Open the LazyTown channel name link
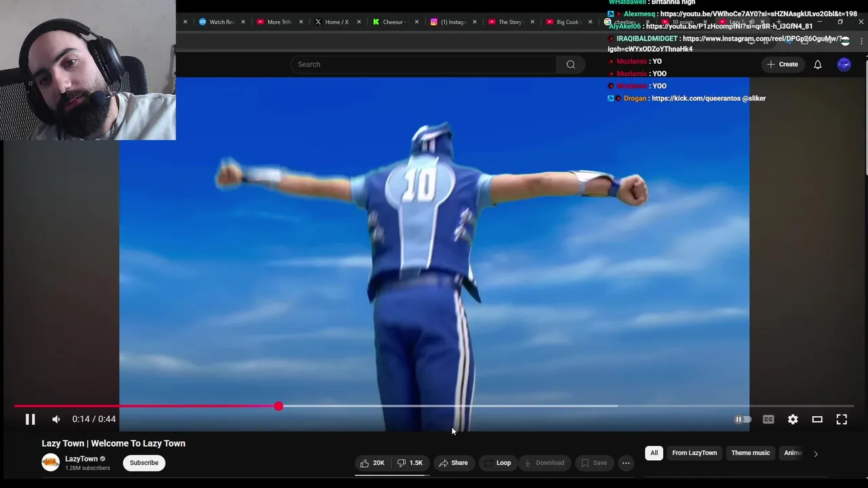868x488 pixels. pyautogui.click(x=81, y=459)
